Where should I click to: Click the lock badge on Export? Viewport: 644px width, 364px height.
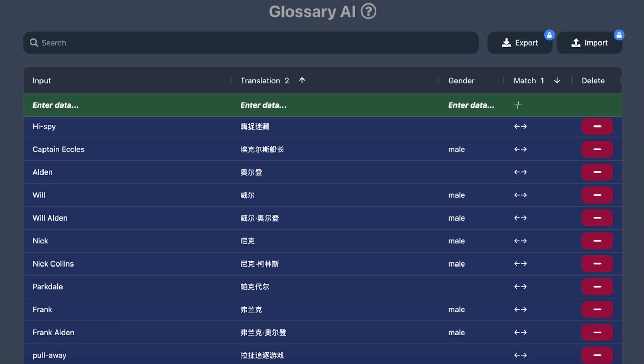(550, 35)
